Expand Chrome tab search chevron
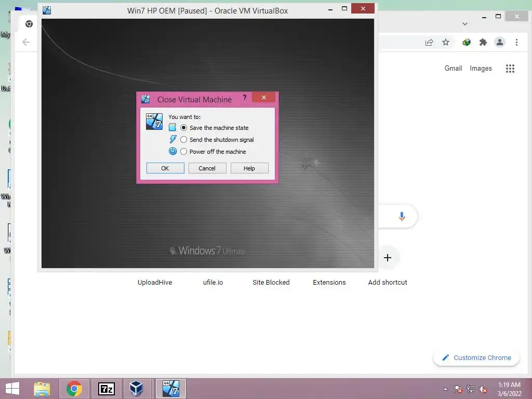 [465, 24]
